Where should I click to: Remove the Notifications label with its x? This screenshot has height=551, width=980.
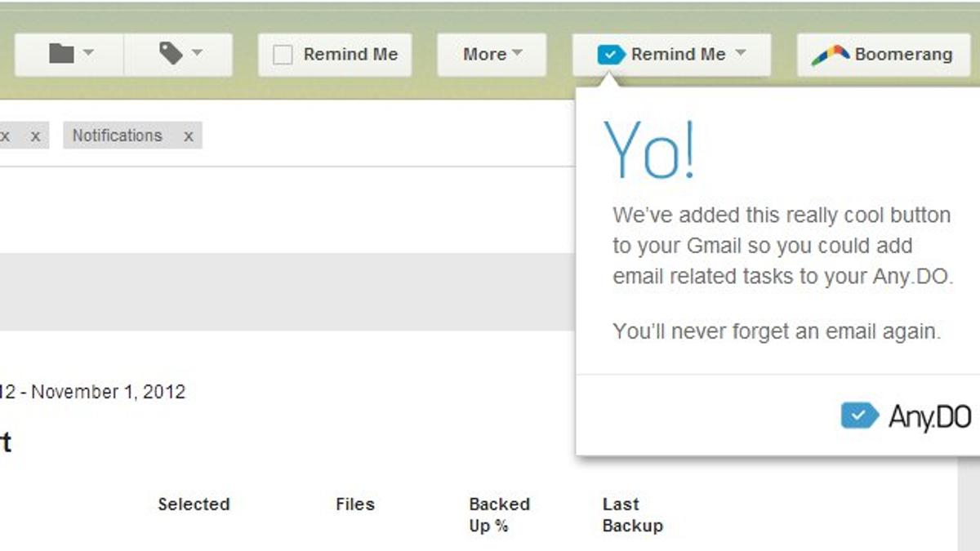pos(189,136)
